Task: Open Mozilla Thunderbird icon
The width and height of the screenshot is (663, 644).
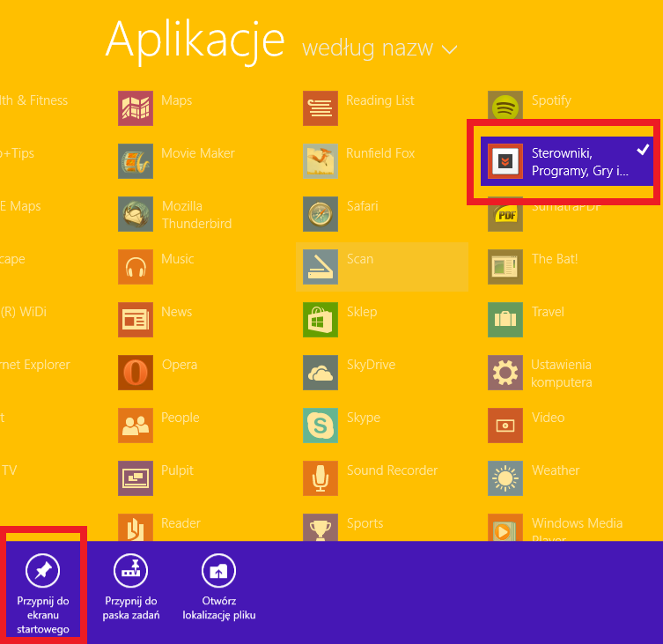Action: (136, 214)
